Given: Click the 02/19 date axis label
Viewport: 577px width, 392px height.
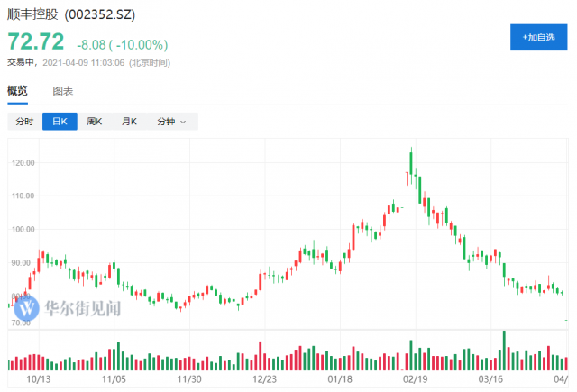Looking at the screenshot, I should [416, 379].
